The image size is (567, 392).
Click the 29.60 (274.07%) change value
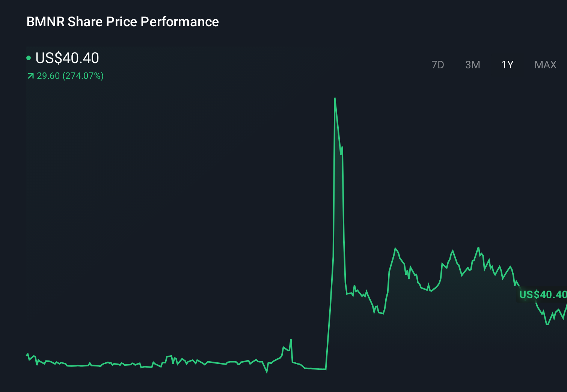pos(70,76)
